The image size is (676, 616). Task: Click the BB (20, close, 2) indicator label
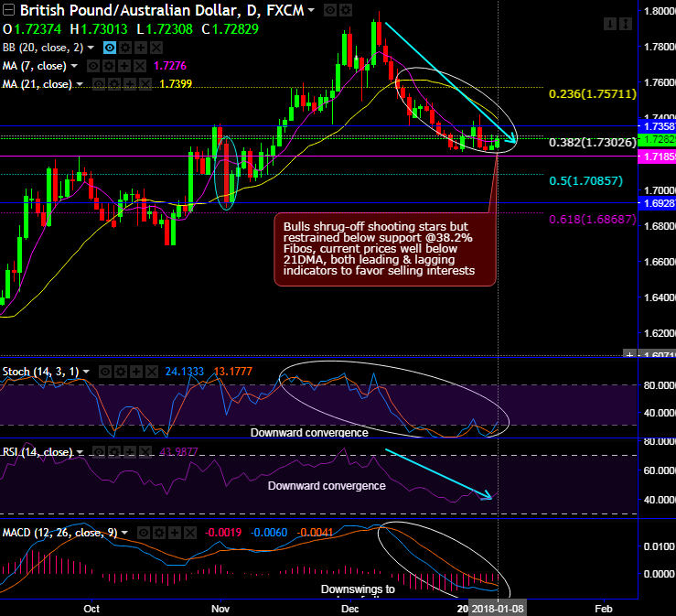point(43,48)
